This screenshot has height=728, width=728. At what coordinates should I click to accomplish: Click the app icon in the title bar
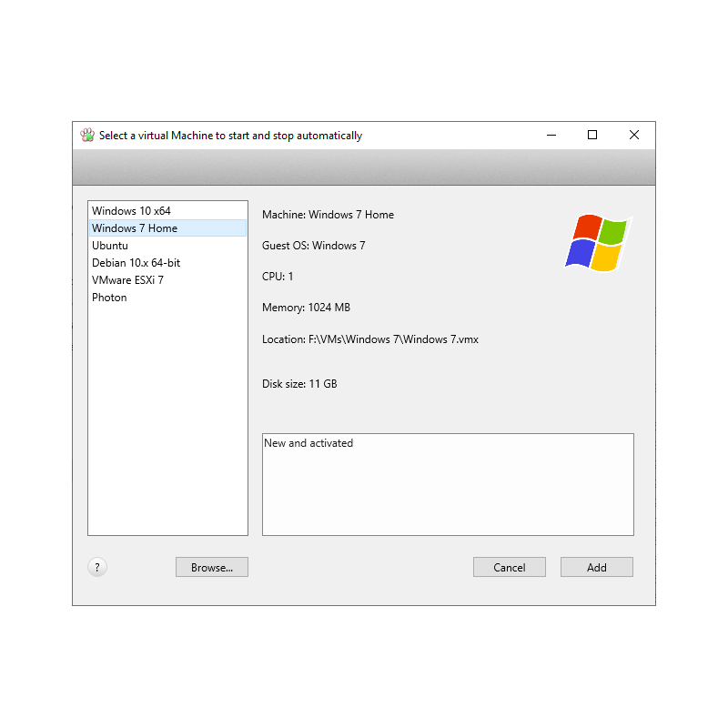(87, 136)
